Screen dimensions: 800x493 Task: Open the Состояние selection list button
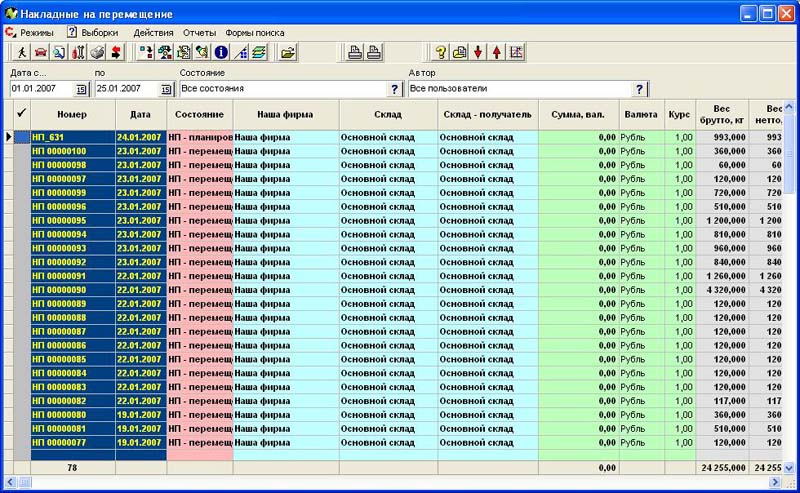click(394, 89)
